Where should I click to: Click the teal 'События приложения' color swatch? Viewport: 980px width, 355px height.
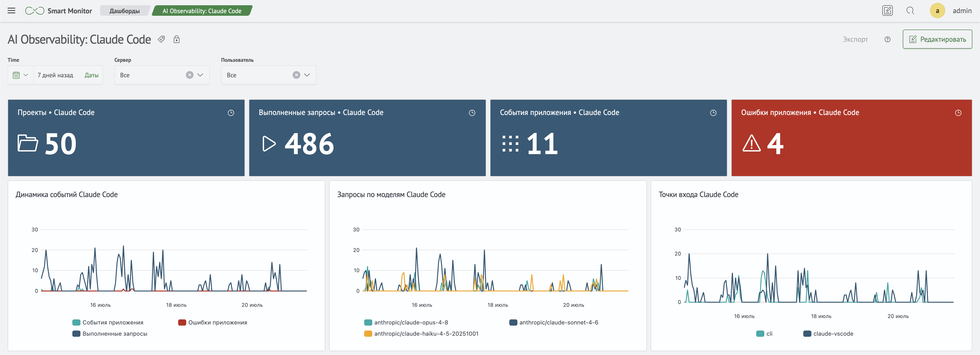76,323
